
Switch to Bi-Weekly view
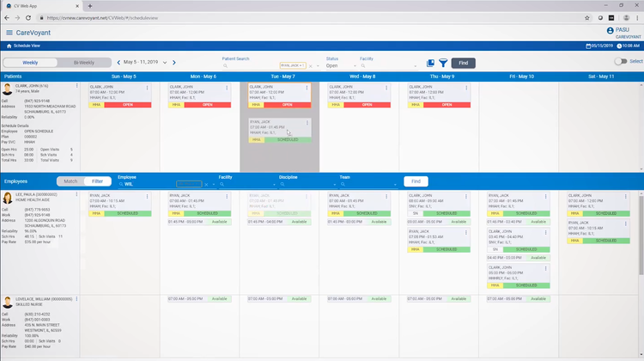pyautogui.click(x=84, y=63)
